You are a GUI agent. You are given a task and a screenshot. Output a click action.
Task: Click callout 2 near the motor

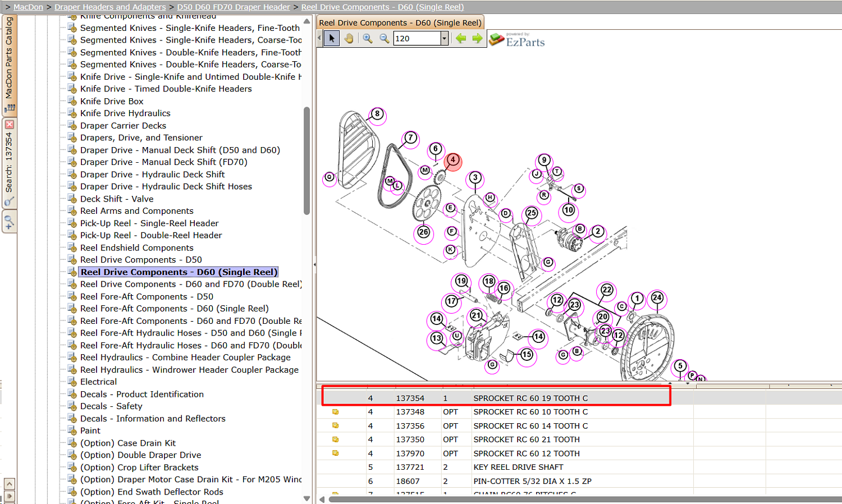pyautogui.click(x=598, y=232)
